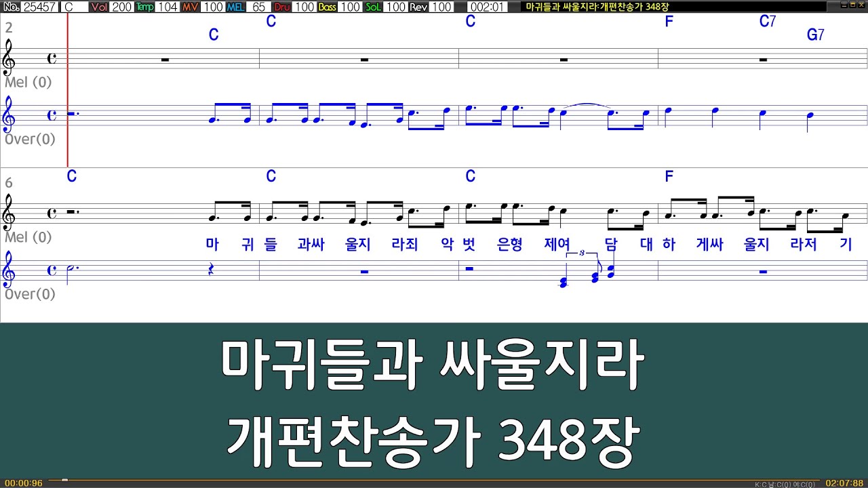Click the red Vol label
Image resolution: width=868 pixels, height=488 pixels.
(100, 7)
